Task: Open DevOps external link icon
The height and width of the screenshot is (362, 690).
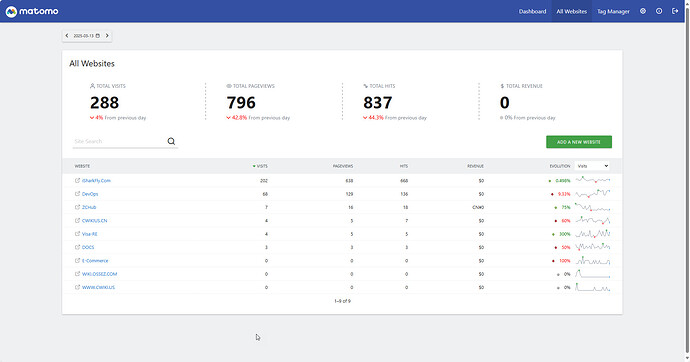Action: pyautogui.click(x=77, y=194)
